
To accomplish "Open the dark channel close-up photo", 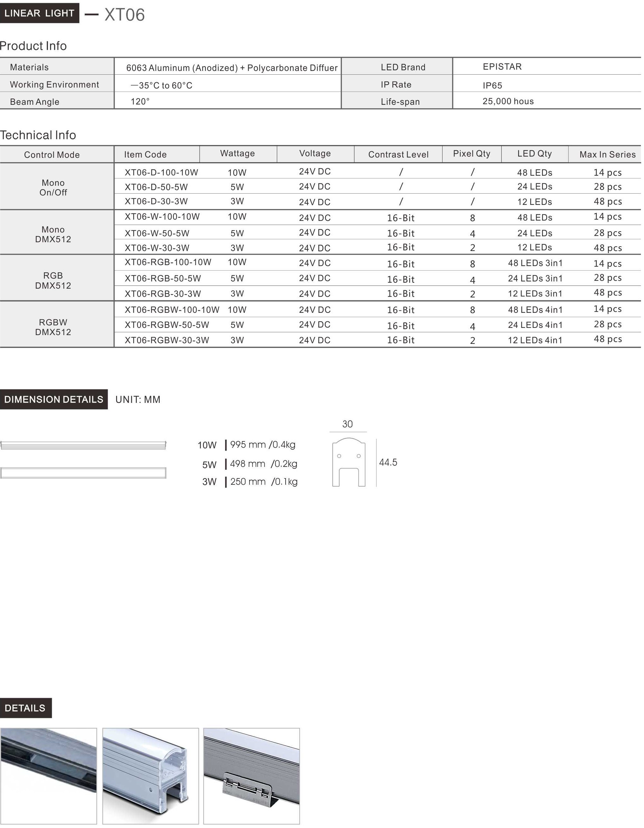I will tap(49, 776).
